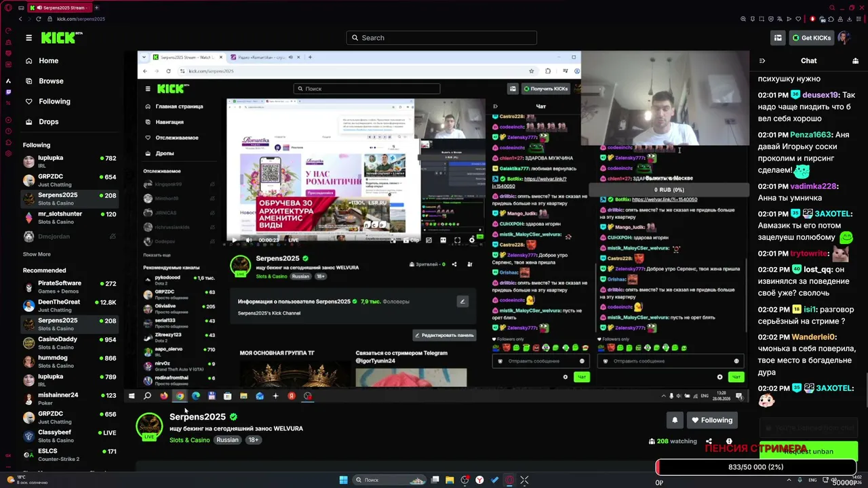Toggle stream notifications bell

pyautogui.click(x=675, y=420)
